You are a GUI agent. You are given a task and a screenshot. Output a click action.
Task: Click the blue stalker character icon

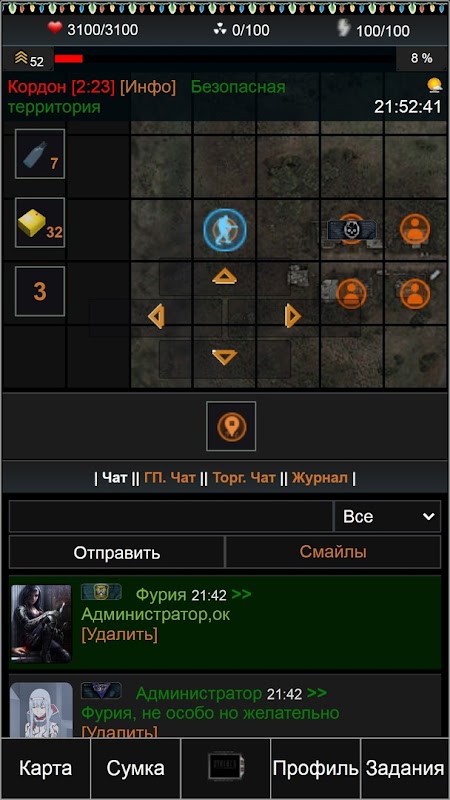pos(225,230)
